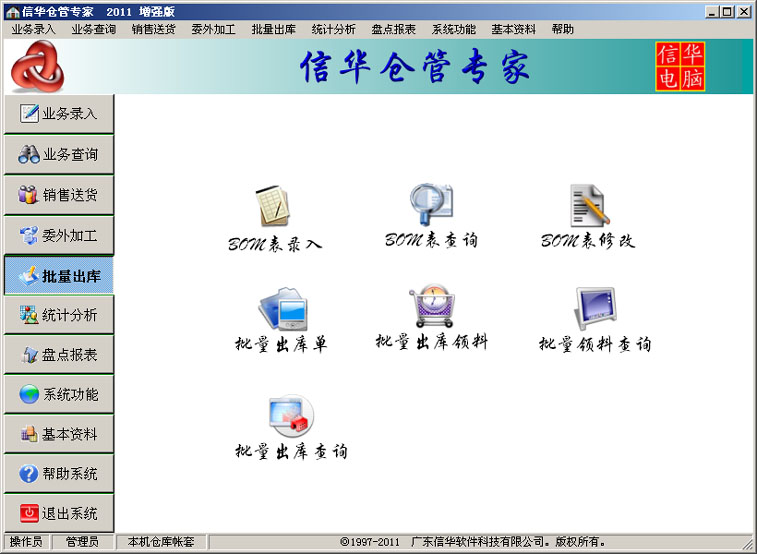Click the 批量出库查询 label text
The width and height of the screenshot is (757, 554).
(291, 452)
